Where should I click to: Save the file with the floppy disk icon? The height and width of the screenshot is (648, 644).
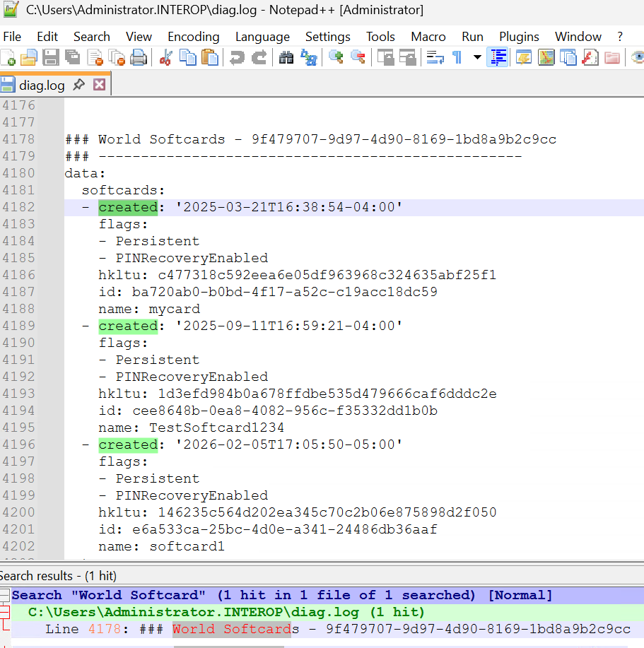pos(50,57)
